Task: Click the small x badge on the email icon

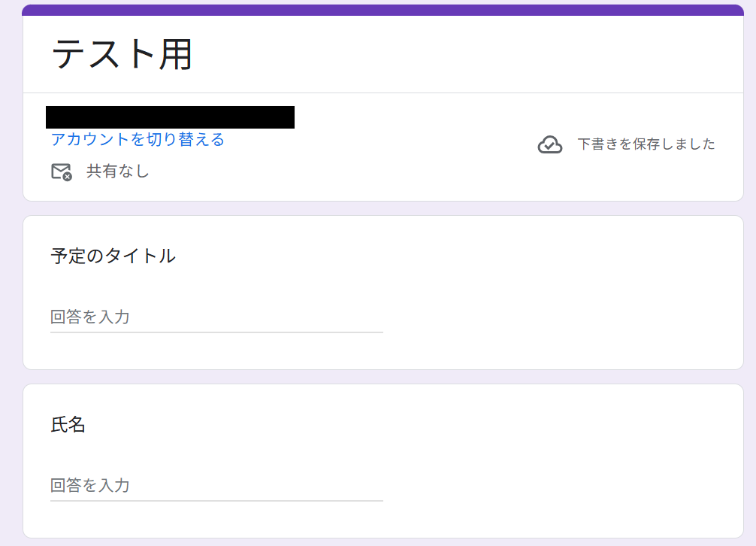Action: 68,176
